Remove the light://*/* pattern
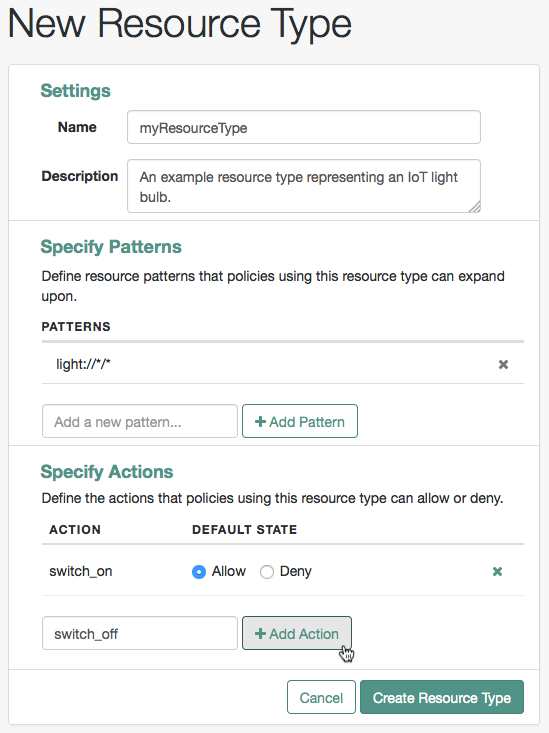The image size is (549, 733). 503,364
